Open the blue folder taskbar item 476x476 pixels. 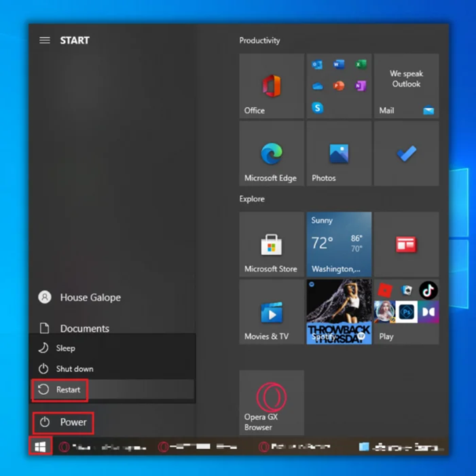400,447
